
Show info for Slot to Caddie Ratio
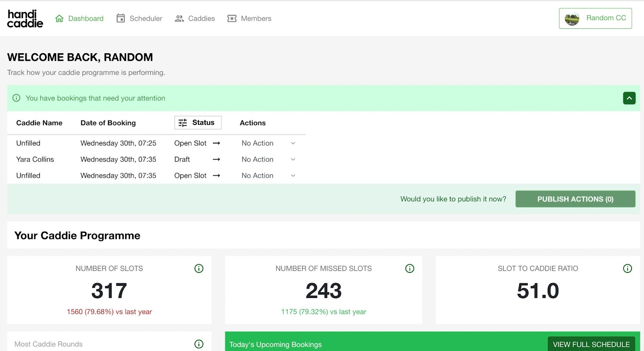pyautogui.click(x=627, y=268)
